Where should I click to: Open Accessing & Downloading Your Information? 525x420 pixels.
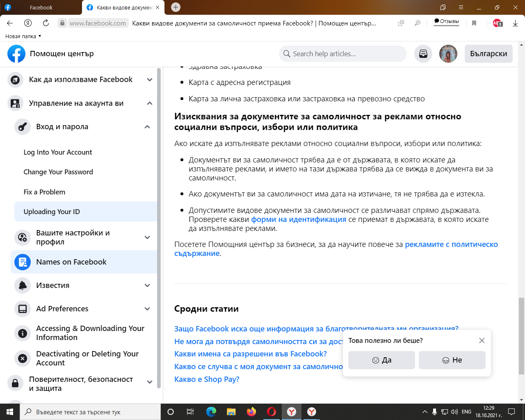[90, 333]
